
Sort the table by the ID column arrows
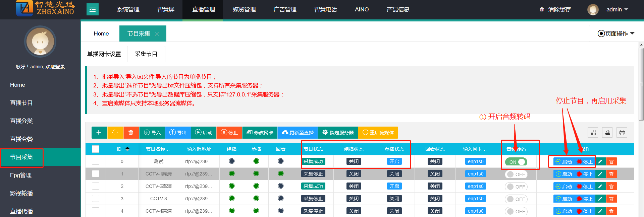point(127,149)
